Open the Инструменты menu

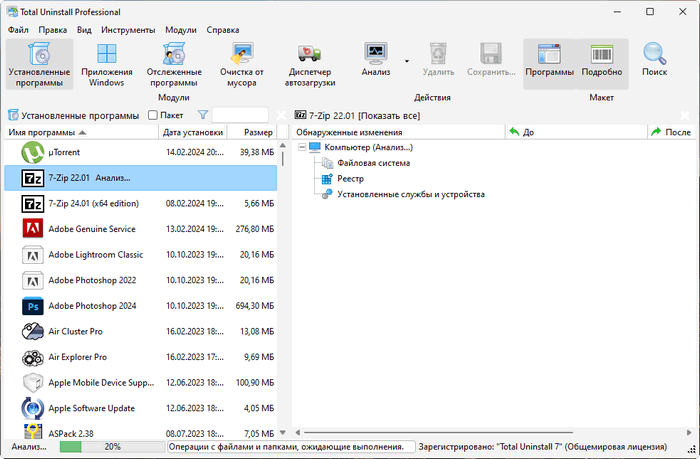coord(128,30)
